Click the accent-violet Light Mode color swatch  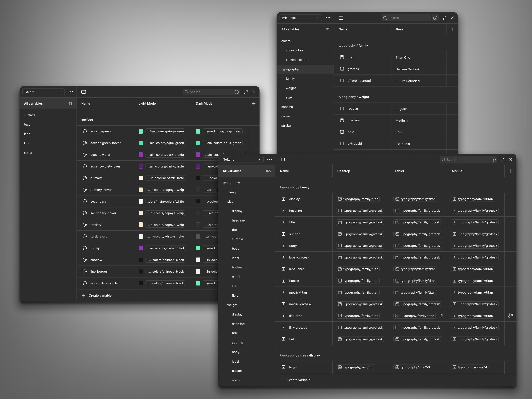[x=141, y=155]
